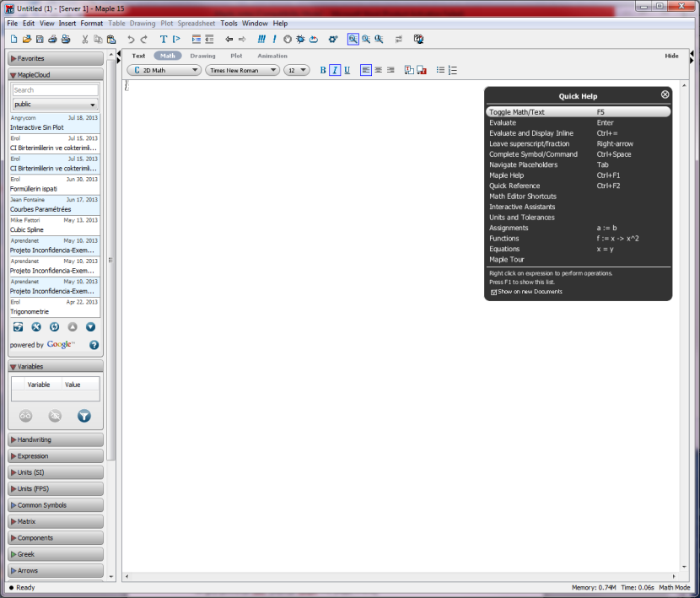This screenshot has height=598, width=700.
Task: Open Maple help toolbar icon
Action: (418, 40)
